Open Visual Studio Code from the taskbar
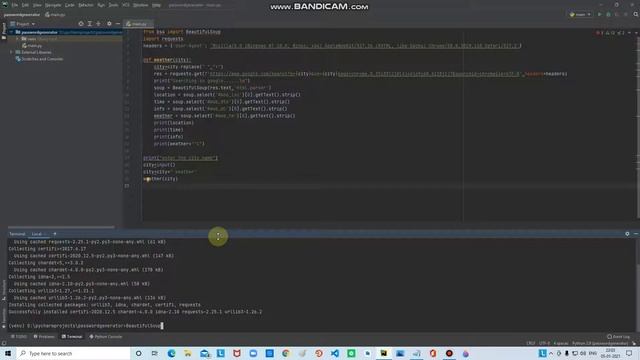640x360 pixels. (335, 353)
